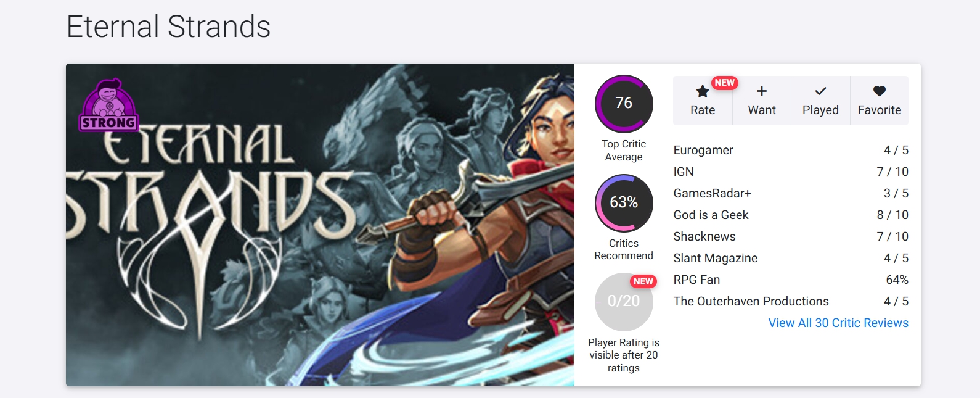Viewport: 980px width, 398px height.
Task: Open the Shacknews review
Action: 791,236
